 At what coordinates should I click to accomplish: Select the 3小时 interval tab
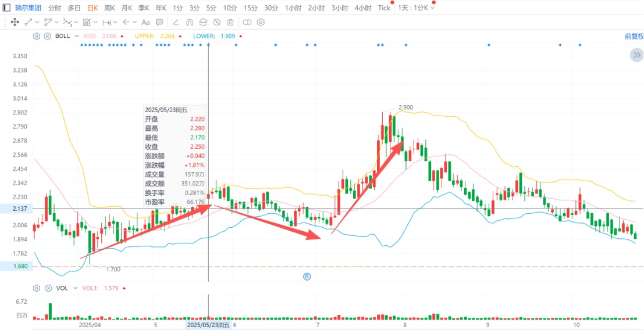pos(340,8)
